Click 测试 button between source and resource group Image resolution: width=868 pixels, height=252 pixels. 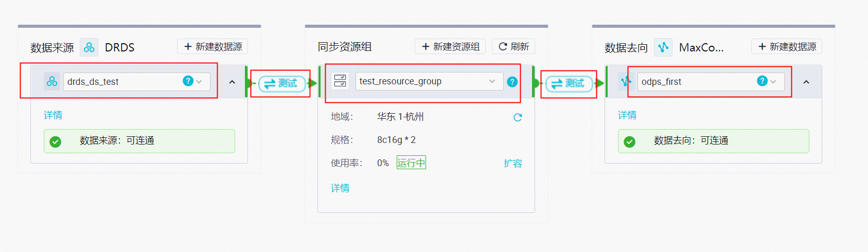281,83
